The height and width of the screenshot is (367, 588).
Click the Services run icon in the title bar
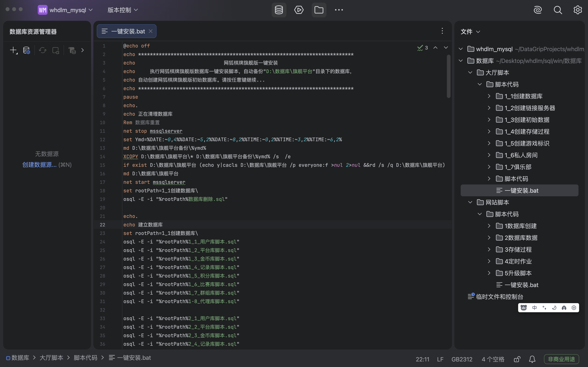[299, 10]
